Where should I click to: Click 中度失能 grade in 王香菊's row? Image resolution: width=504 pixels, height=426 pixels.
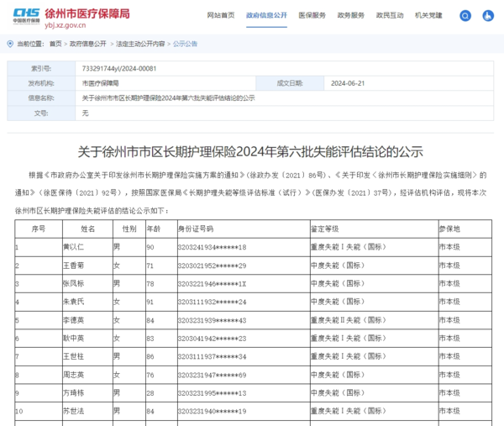pyautogui.click(x=338, y=266)
